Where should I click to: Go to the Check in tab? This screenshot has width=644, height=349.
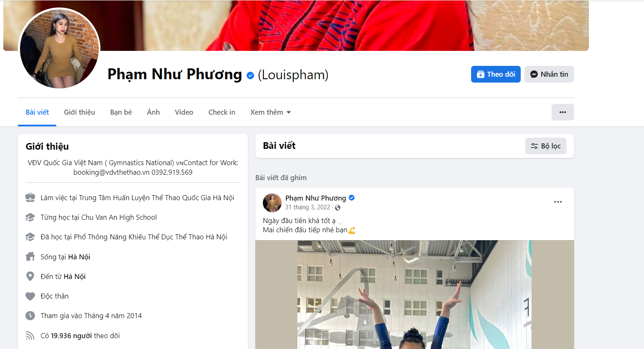pyautogui.click(x=222, y=112)
